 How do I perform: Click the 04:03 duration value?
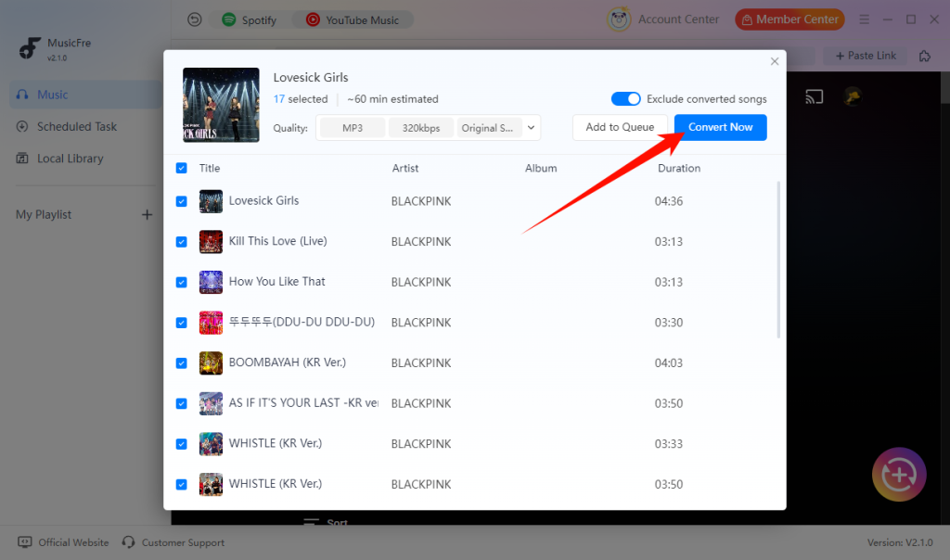click(x=669, y=363)
